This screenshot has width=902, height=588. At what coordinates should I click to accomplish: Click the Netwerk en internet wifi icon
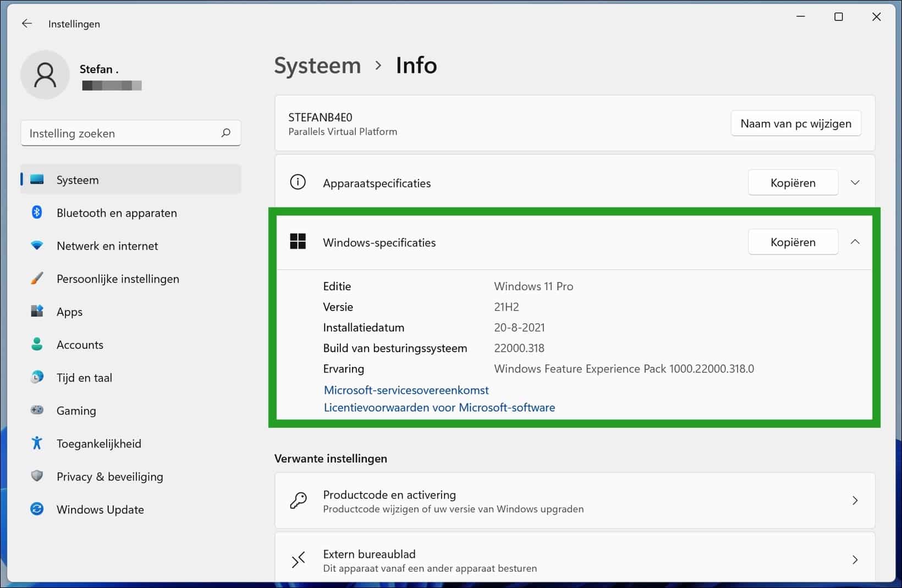coord(37,246)
